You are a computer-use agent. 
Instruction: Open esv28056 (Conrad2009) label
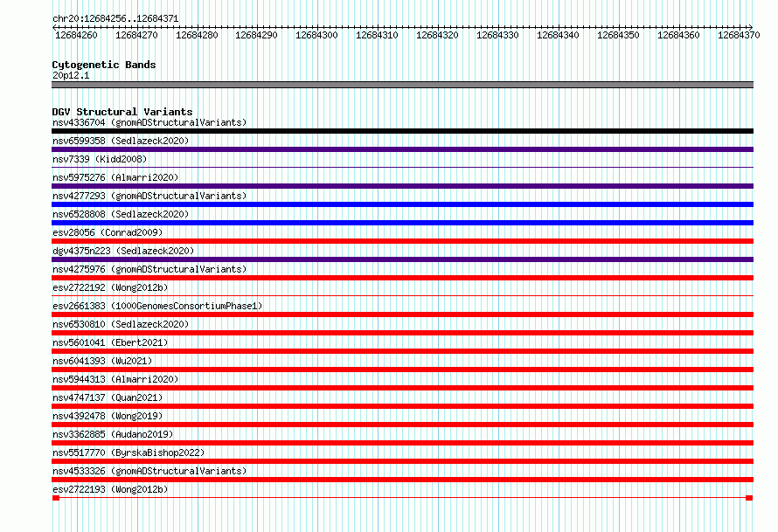click(x=108, y=232)
